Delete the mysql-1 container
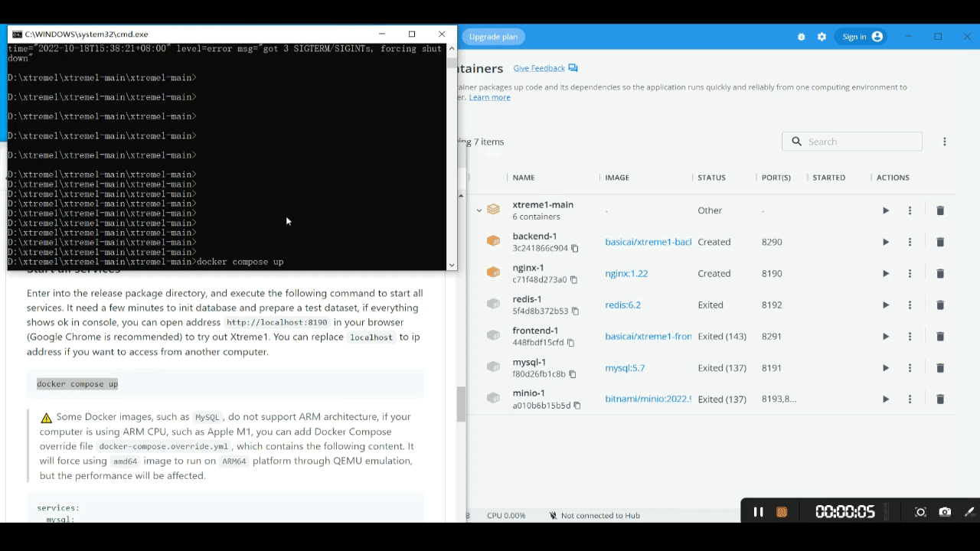Viewport: 980px width, 551px height. 940,367
